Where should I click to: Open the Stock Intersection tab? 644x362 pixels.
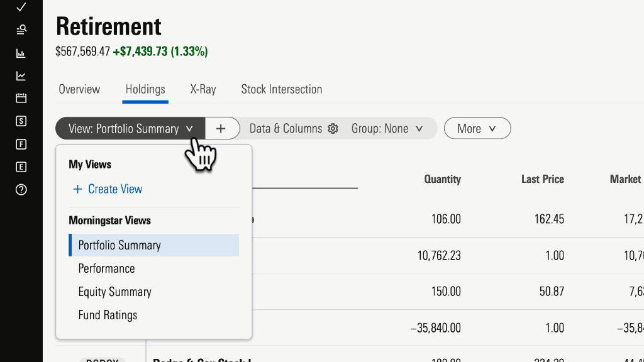(x=281, y=89)
